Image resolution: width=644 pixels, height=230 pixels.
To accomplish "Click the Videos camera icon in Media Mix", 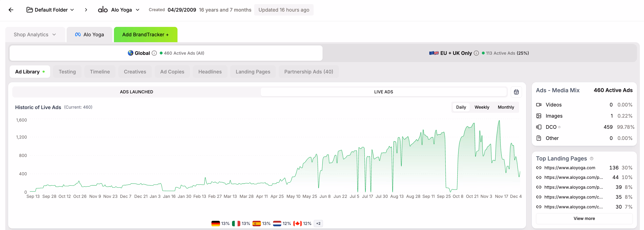I will click(x=539, y=105).
